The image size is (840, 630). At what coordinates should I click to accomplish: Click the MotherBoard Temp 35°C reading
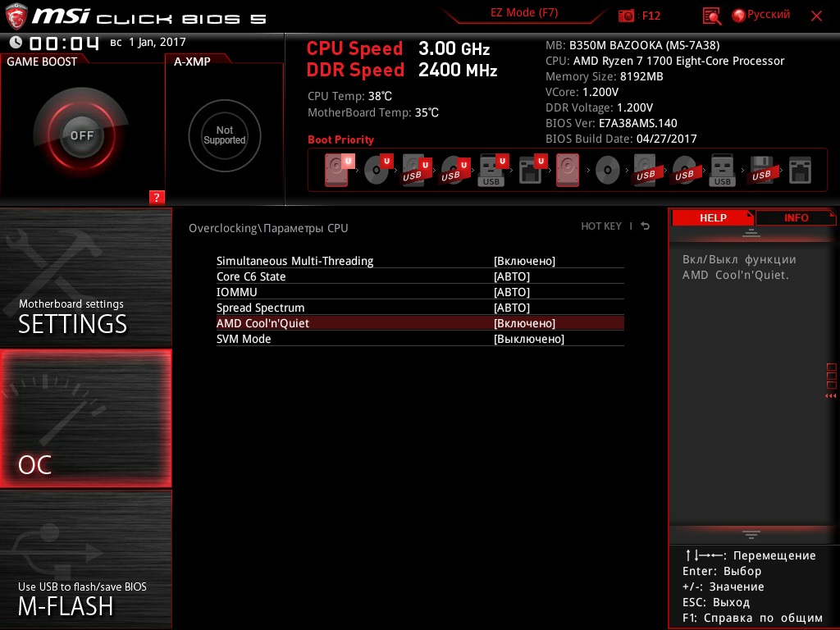(373, 112)
